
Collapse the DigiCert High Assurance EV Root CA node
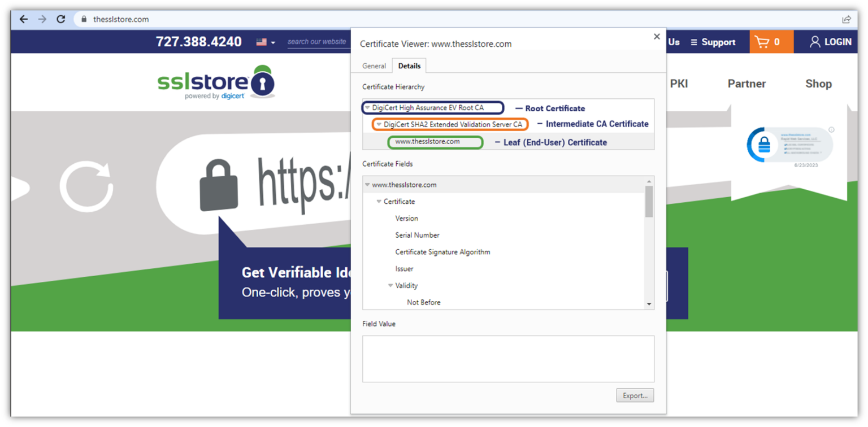click(x=368, y=107)
